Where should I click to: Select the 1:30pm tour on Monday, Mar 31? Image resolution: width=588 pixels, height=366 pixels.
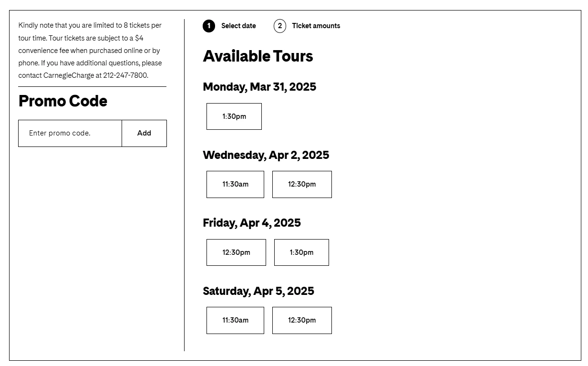pos(234,116)
